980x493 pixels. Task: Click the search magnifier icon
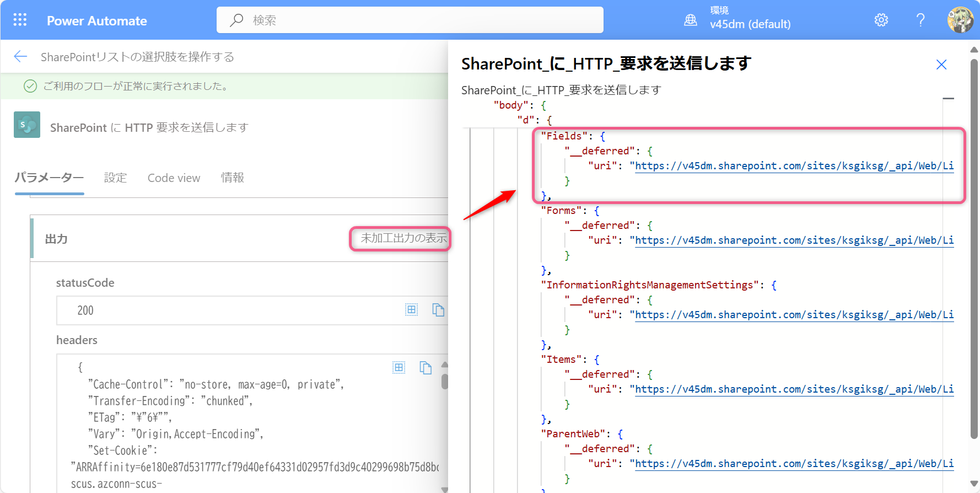[236, 20]
